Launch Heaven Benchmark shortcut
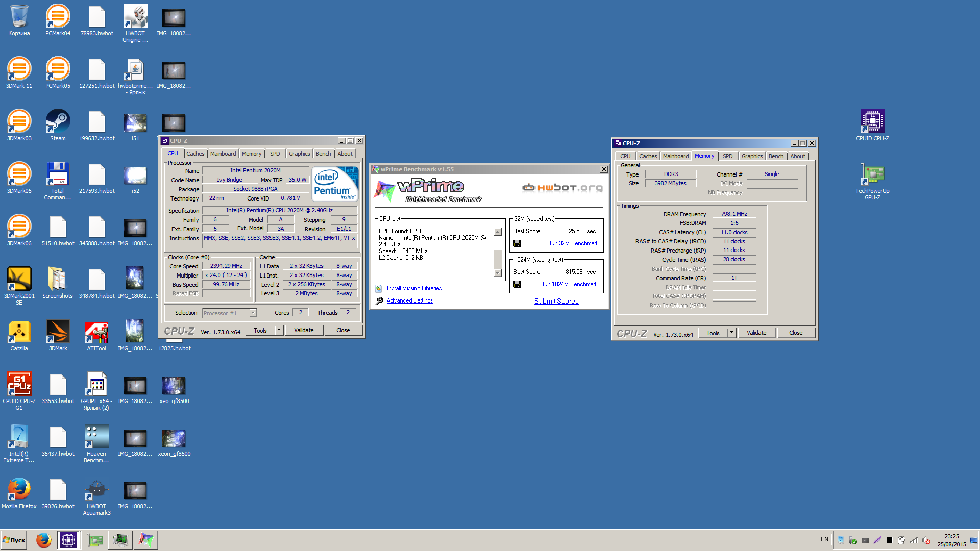Viewport: 980px width, 551px height. tap(96, 444)
